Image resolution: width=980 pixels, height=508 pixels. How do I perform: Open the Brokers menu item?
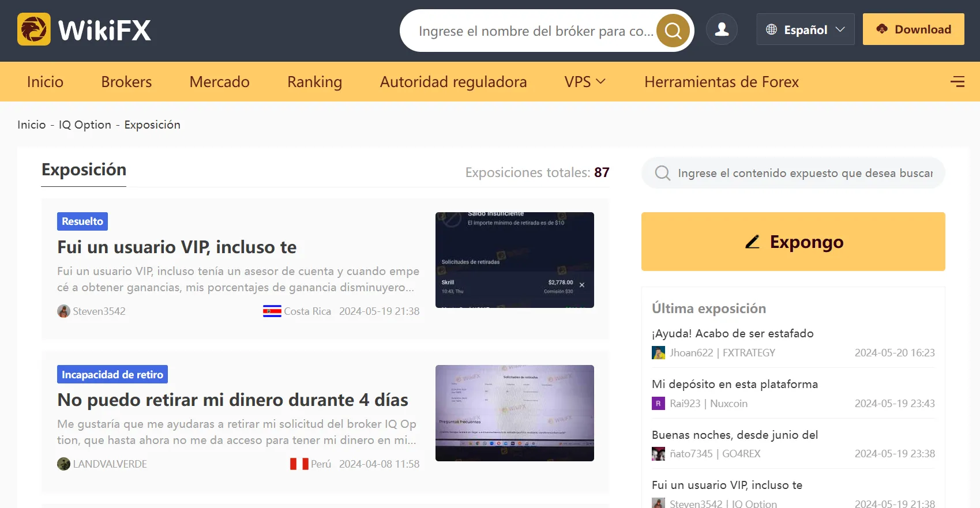click(126, 82)
